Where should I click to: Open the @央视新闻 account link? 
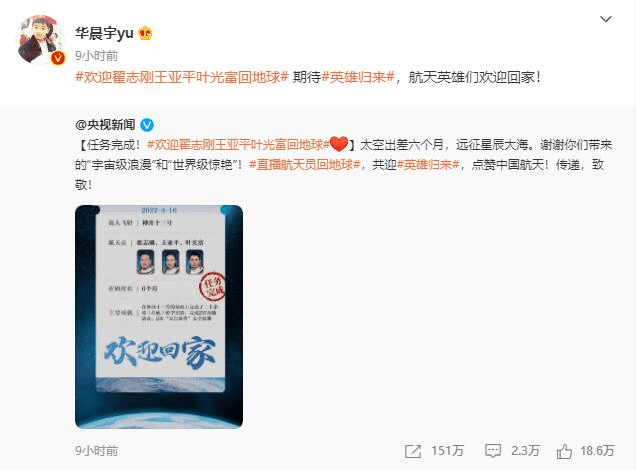105,124
